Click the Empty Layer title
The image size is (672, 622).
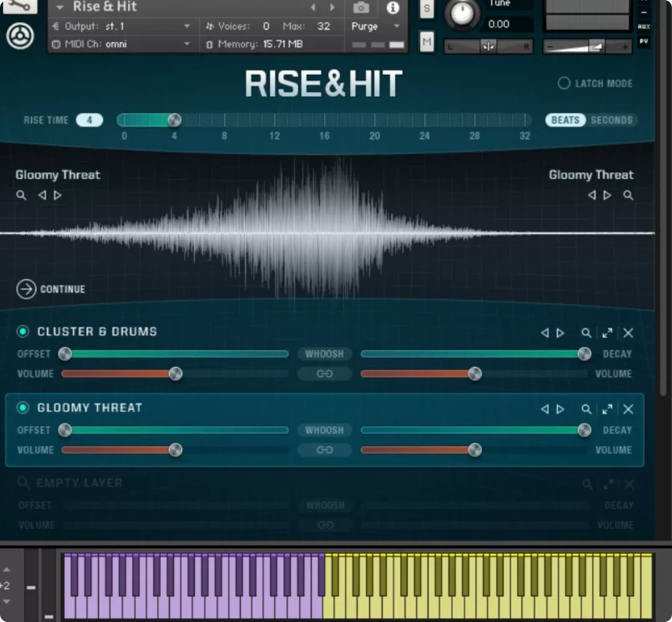click(x=79, y=483)
